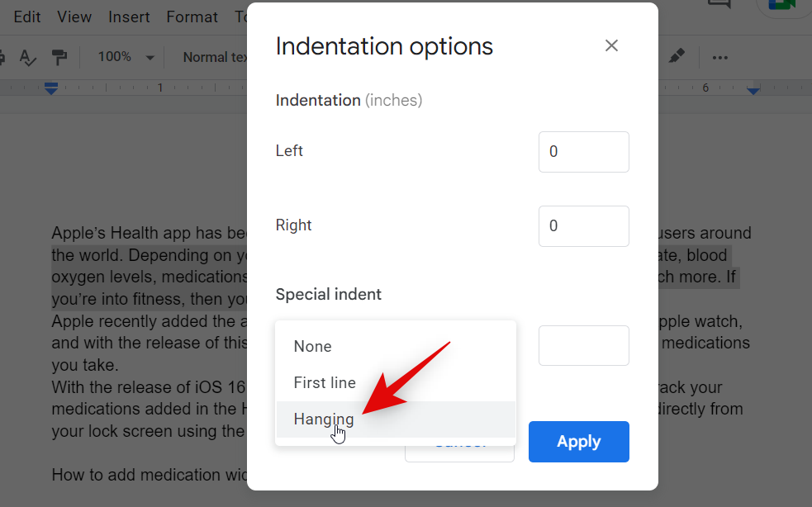Open the Edit menu
Image resolution: width=812 pixels, height=507 pixels.
(27, 17)
